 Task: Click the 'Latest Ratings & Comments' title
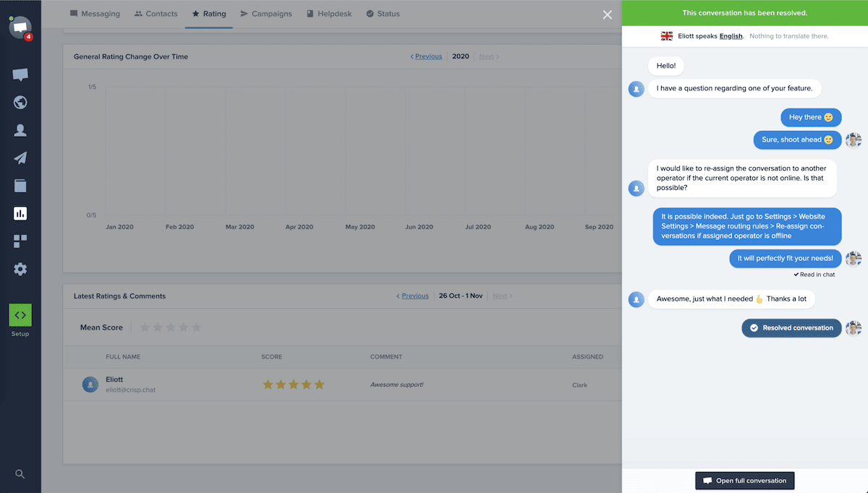pos(119,296)
